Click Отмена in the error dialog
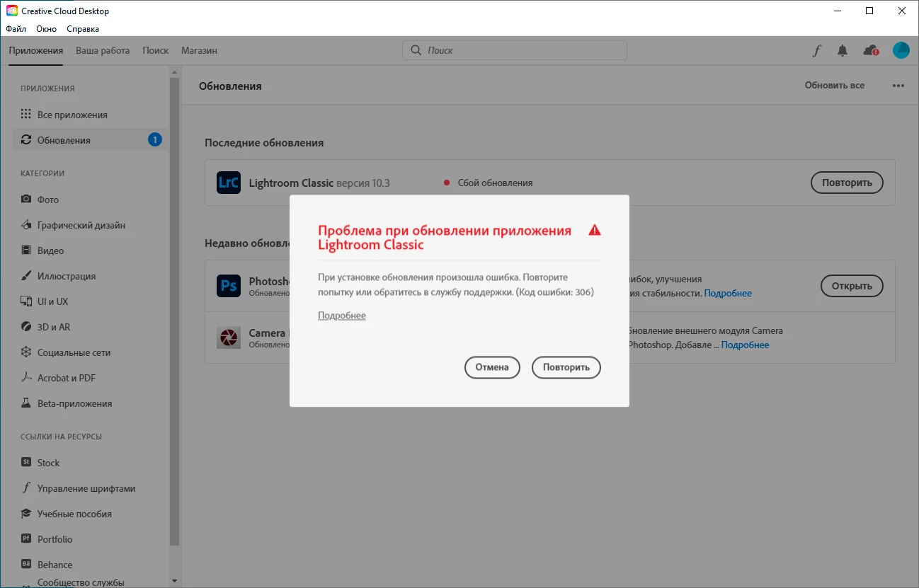This screenshot has width=919, height=588. coord(492,367)
